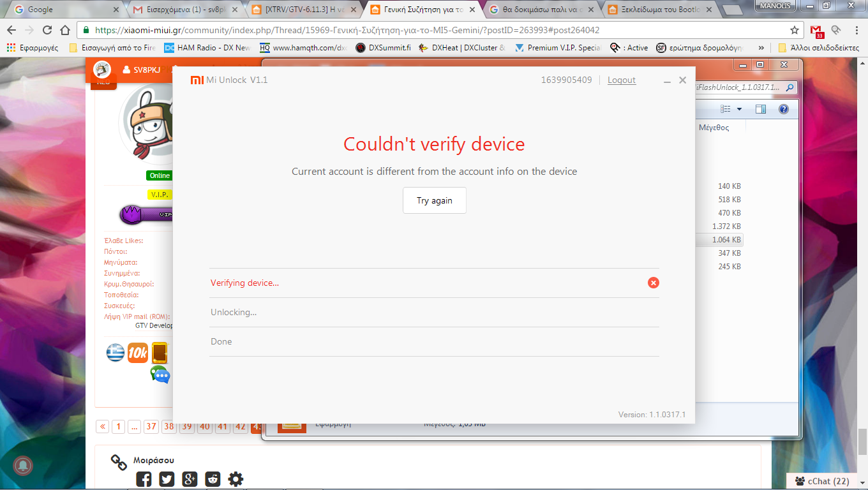The image size is (868, 490).
Task: Bookmark this page with the star icon
Action: [x=794, y=30]
